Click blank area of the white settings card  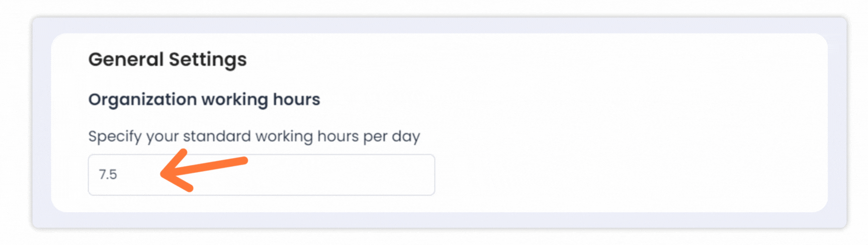pos(621,124)
